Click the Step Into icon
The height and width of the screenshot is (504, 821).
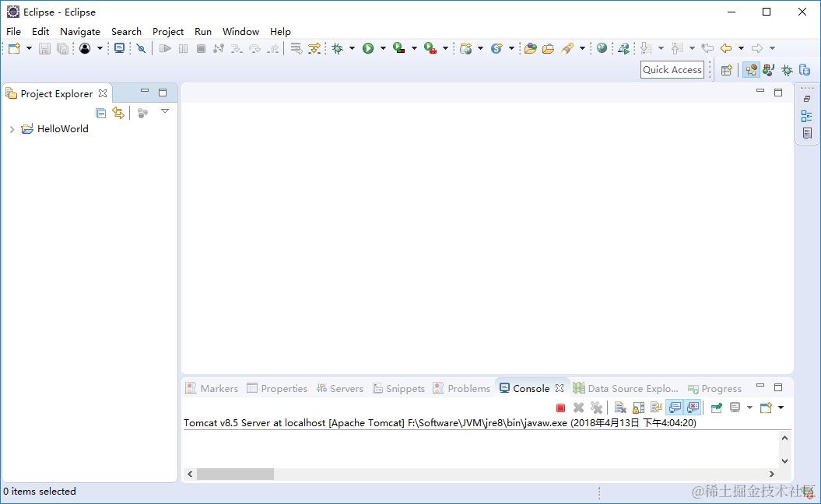tap(237, 49)
